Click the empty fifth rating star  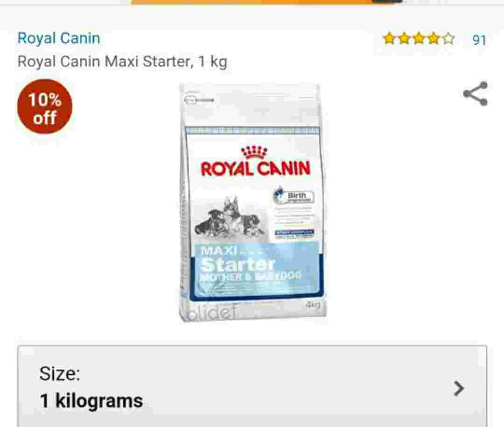pyautogui.click(x=449, y=39)
